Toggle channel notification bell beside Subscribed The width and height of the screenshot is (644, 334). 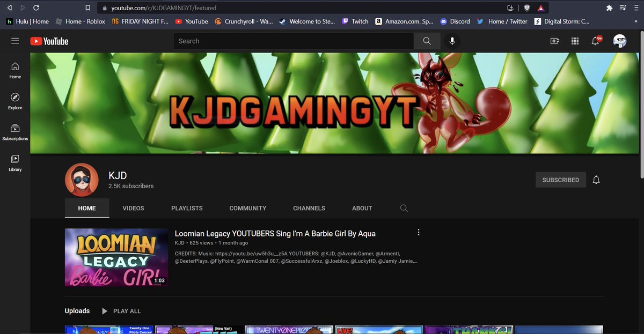point(596,180)
